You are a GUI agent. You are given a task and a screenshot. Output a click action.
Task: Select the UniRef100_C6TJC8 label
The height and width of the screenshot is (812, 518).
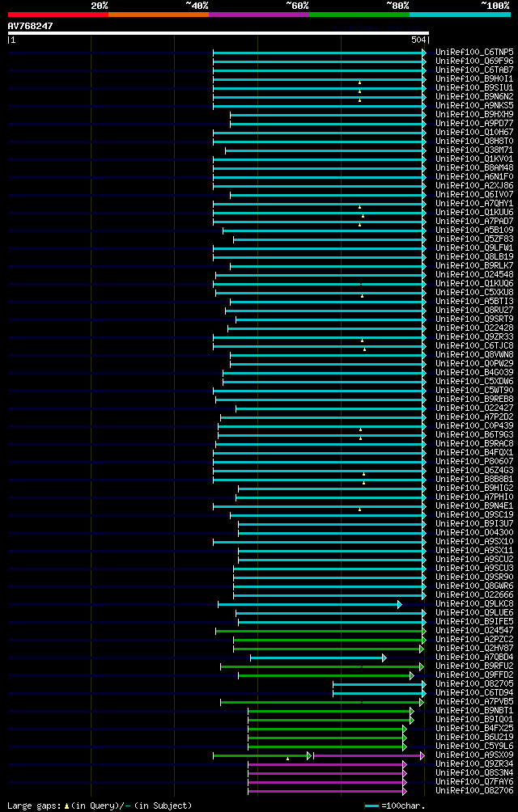point(474,346)
